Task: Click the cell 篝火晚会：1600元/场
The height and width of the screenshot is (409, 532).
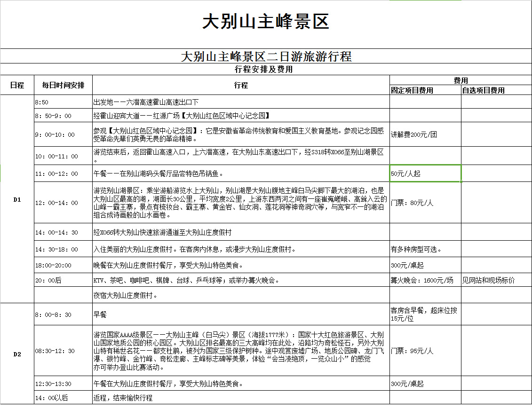Action: point(426,280)
